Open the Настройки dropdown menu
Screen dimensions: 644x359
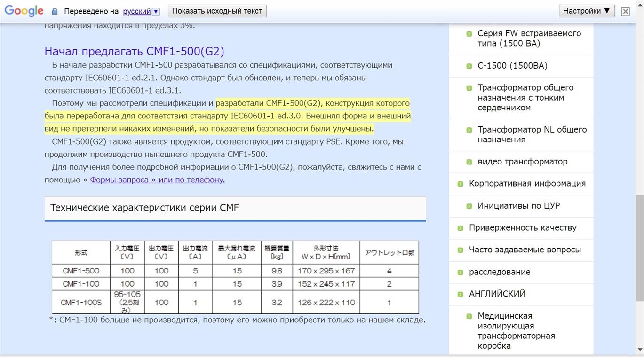click(x=586, y=11)
